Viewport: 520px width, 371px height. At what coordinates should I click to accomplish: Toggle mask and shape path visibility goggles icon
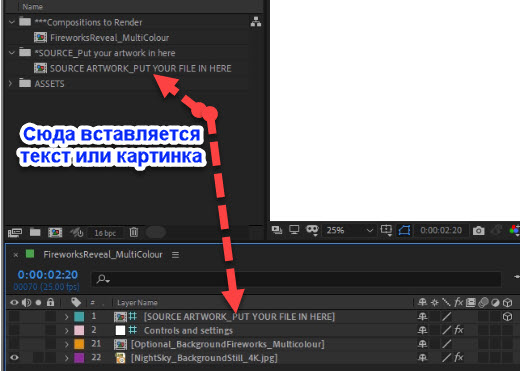coord(312,230)
